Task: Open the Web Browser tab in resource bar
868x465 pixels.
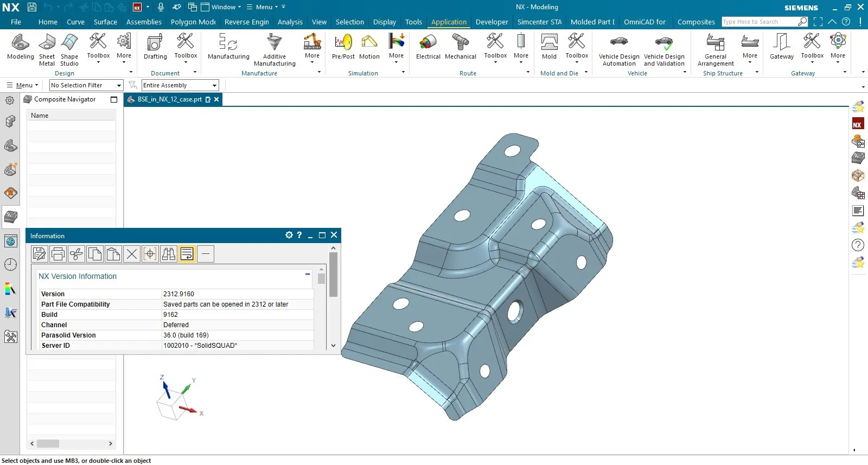Action: tap(10, 241)
